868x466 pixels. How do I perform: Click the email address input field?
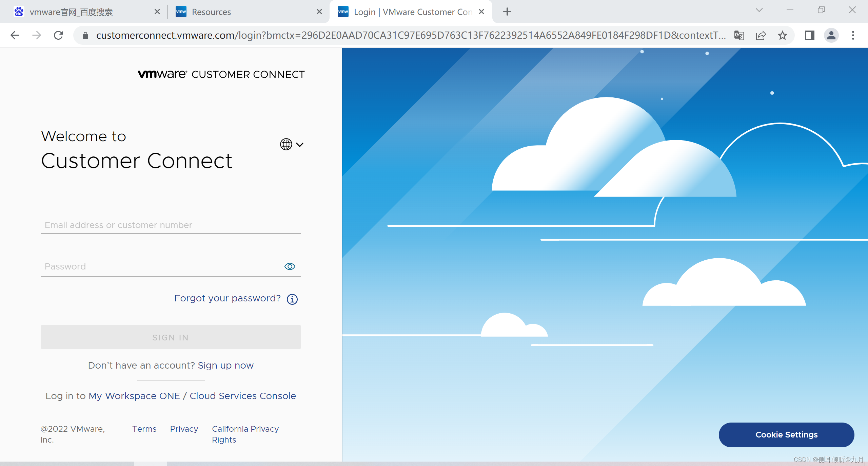pos(171,225)
